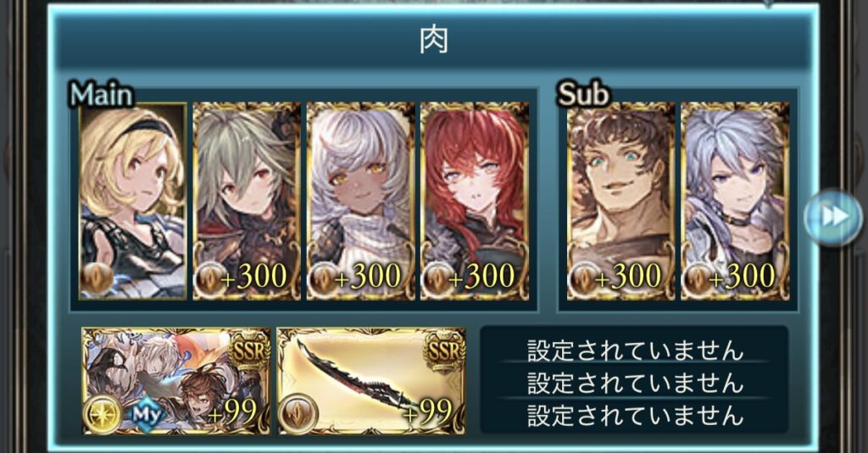
Task: Click the Main party section label
Action: (x=102, y=95)
